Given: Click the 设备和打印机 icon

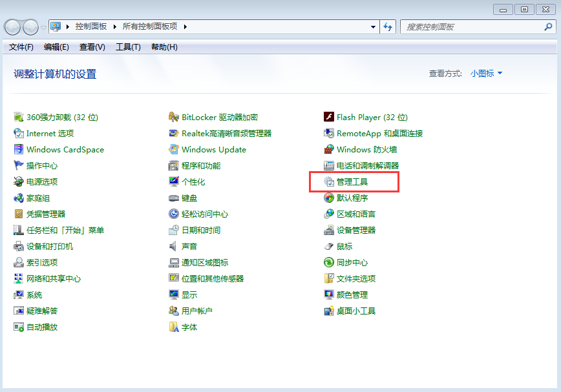Looking at the screenshot, I should [x=19, y=246].
